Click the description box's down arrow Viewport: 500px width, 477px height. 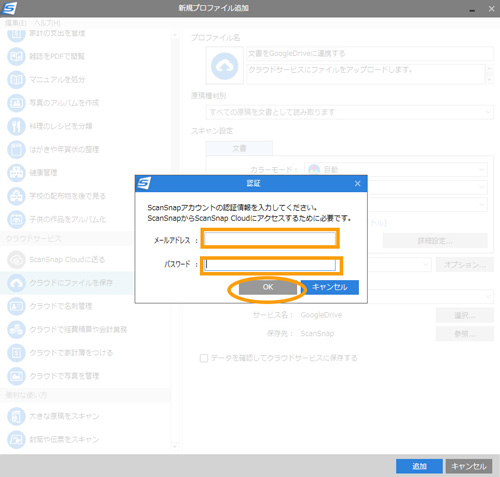coord(489,79)
